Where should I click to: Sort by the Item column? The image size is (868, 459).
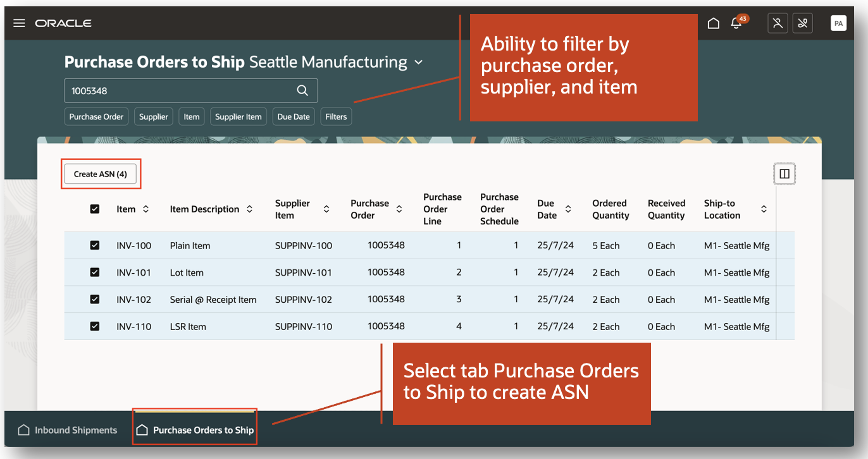click(146, 209)
